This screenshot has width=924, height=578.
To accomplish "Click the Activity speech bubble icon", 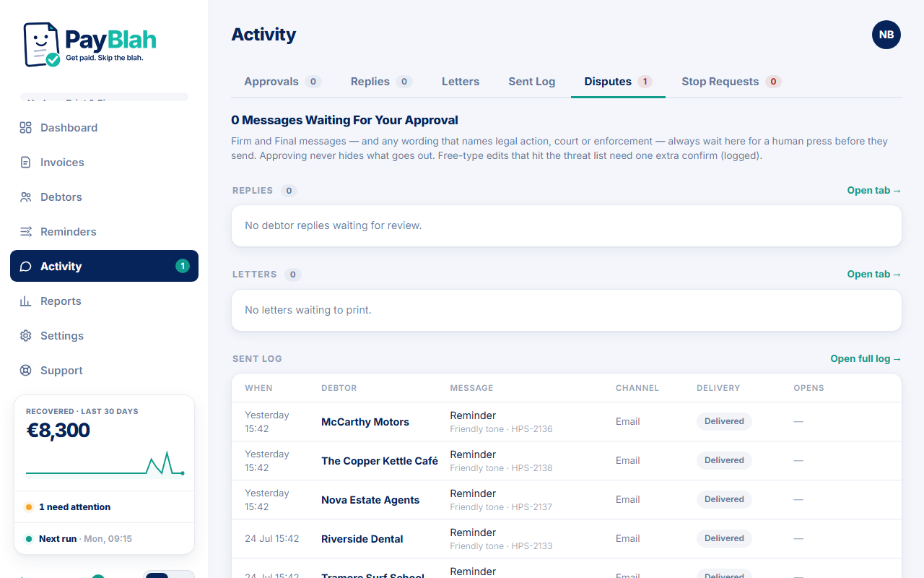I will coord(26,267).
